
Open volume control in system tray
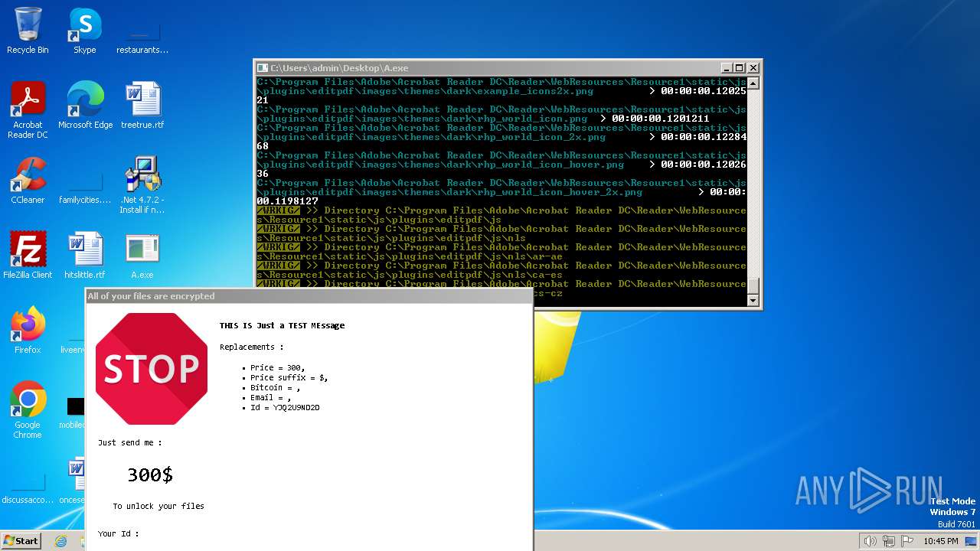point(870,541)
